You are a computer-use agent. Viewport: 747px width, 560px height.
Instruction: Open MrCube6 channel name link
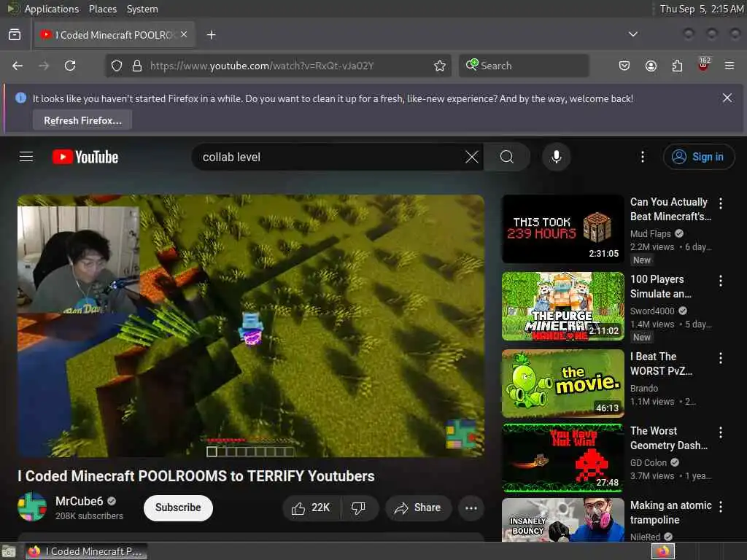point(79,501)
